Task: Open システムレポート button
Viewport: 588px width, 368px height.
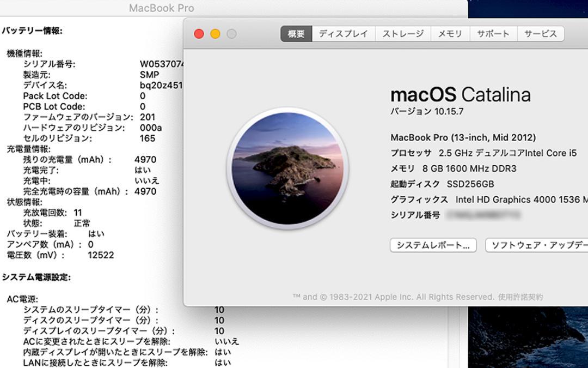Action: (433, 245)
